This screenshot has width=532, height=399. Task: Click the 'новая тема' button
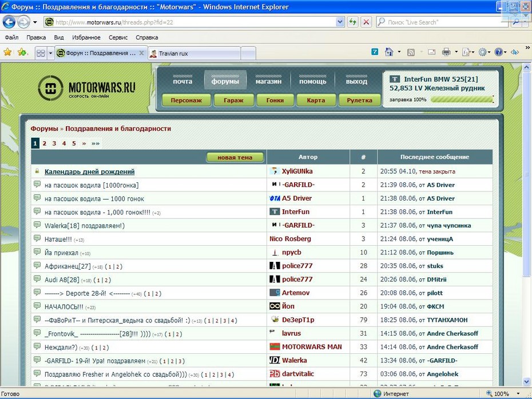coord(235,157)
